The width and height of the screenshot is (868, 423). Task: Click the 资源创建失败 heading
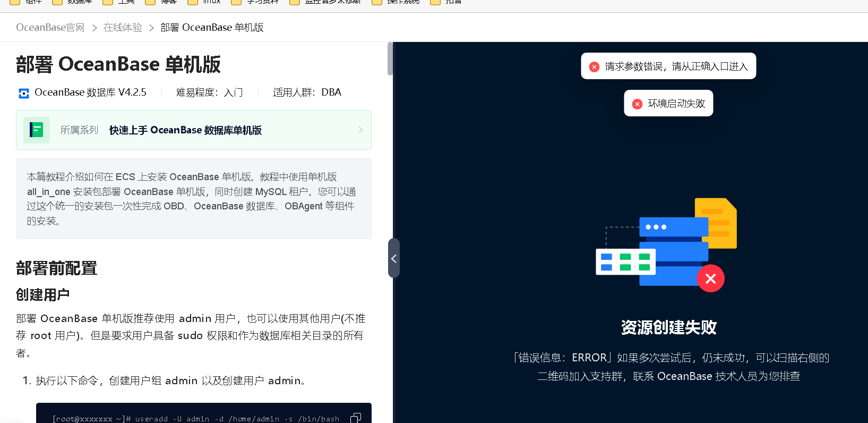click(669, 327)
